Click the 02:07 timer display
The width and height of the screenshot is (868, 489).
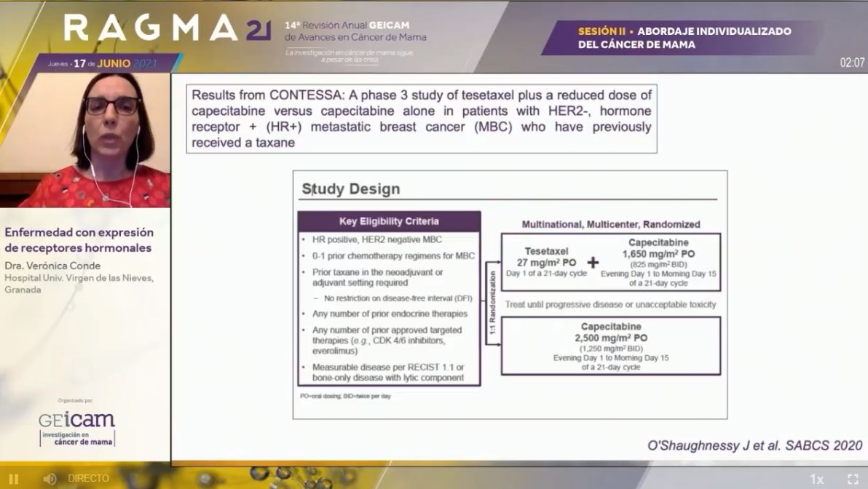click(852, 63)
